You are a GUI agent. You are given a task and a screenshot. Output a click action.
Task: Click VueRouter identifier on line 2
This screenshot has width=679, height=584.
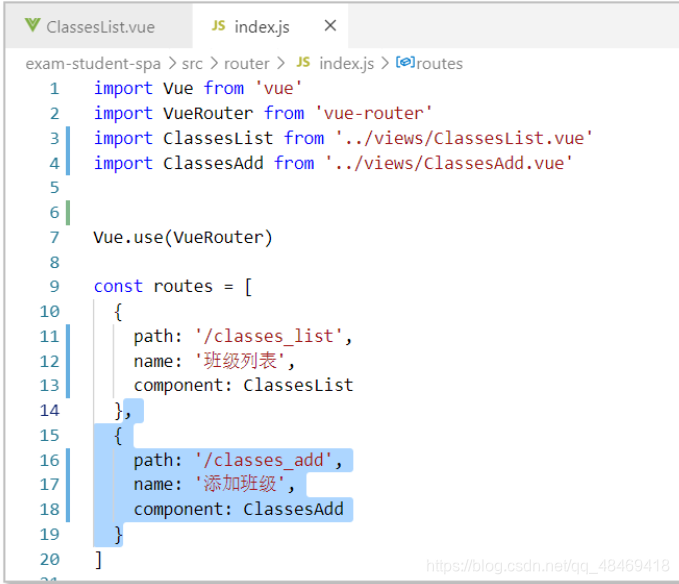(x=208, y=113)
